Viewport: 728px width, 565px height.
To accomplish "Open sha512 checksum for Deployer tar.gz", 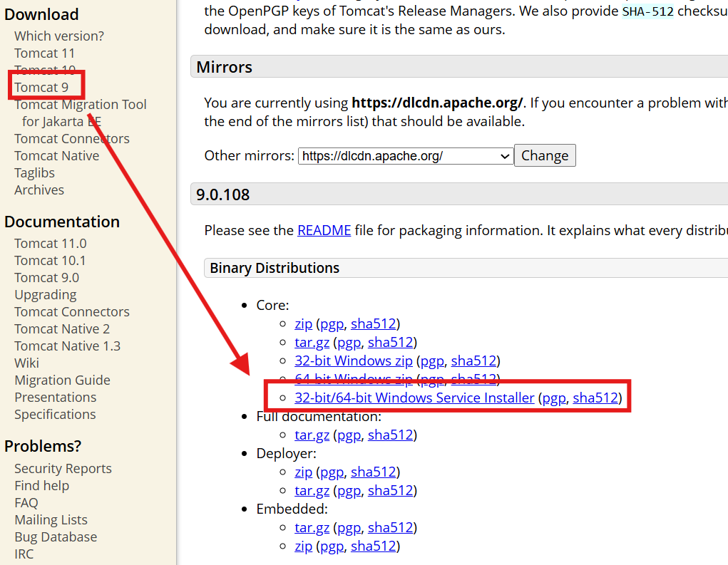I will [x=391, y=491].
